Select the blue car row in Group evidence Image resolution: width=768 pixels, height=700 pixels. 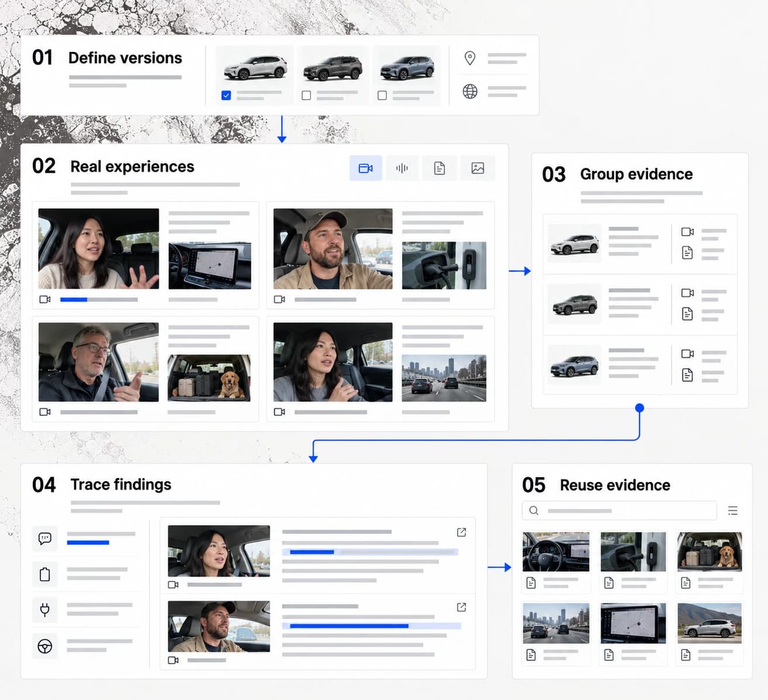pyautogui.click(x=640, y=365)
